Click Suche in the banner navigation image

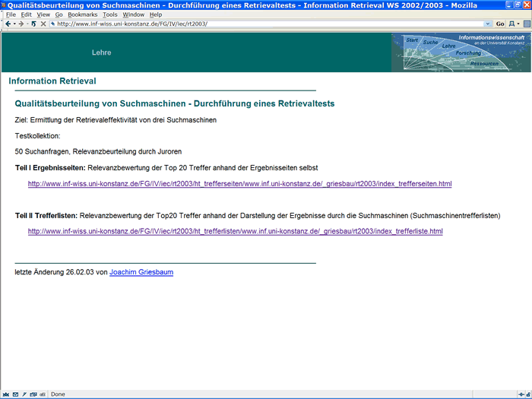pyautogui.click(x=430, y=43)
